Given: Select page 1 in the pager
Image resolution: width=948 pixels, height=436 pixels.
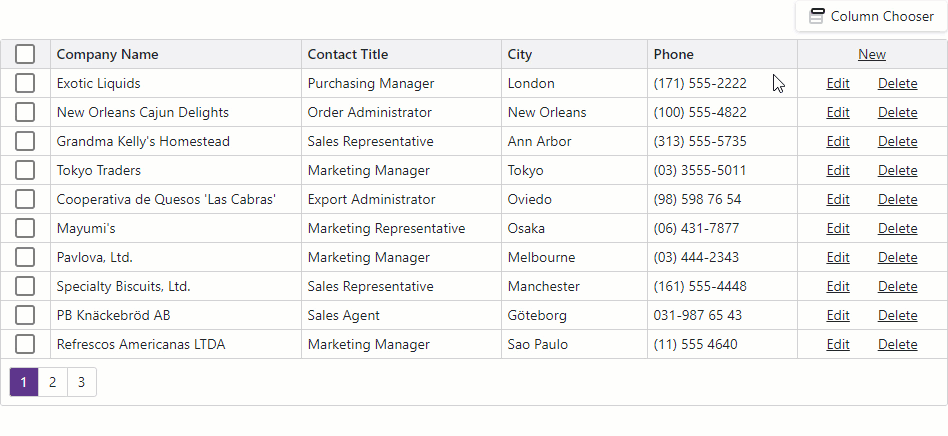Looking at the screenshot, I should [x=24, y=381].
